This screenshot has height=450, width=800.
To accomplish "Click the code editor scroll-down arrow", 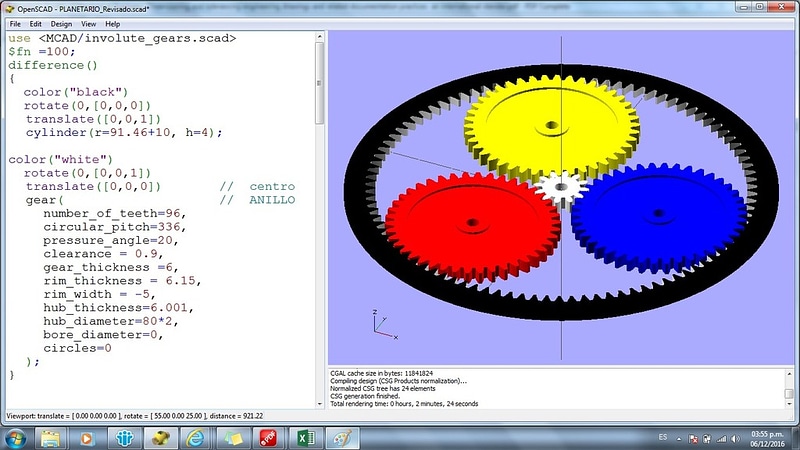I will 320,404.
